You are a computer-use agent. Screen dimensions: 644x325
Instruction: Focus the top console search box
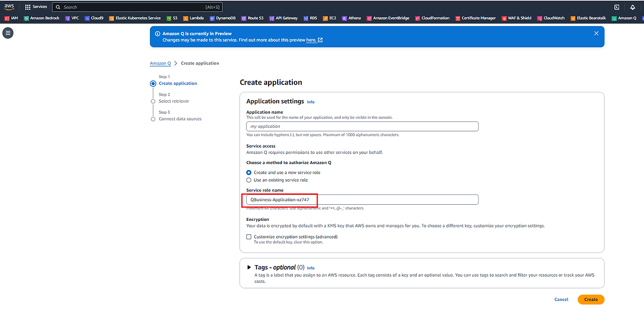coord(137,7)
